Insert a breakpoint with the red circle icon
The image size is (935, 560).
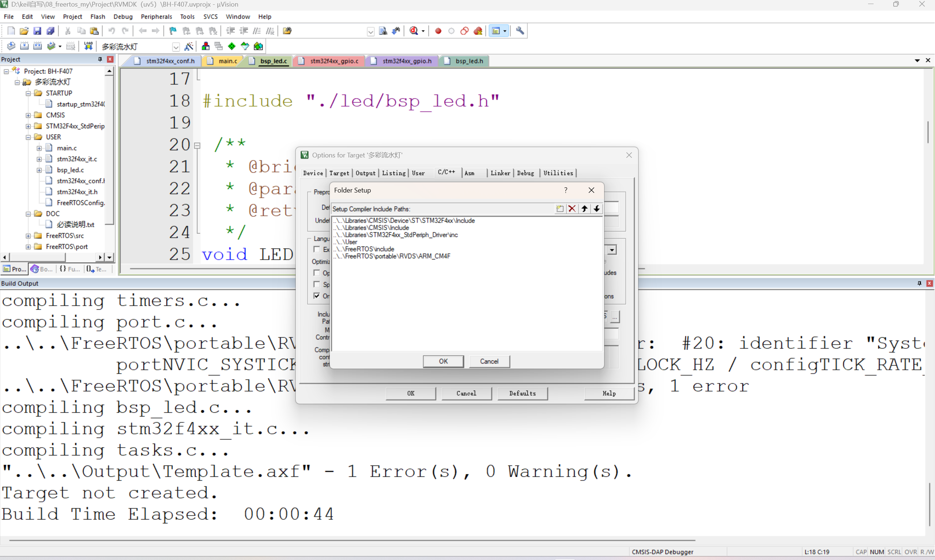pos(438,31)
